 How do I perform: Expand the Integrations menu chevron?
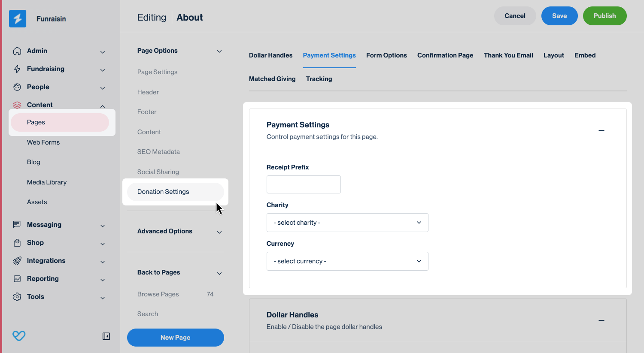click(103, 262)
